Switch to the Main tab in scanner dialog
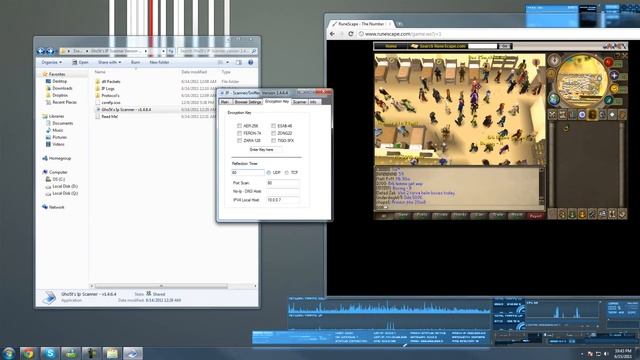Image resolution: width=640 pixels, height=360 pixels. [225, 102]
